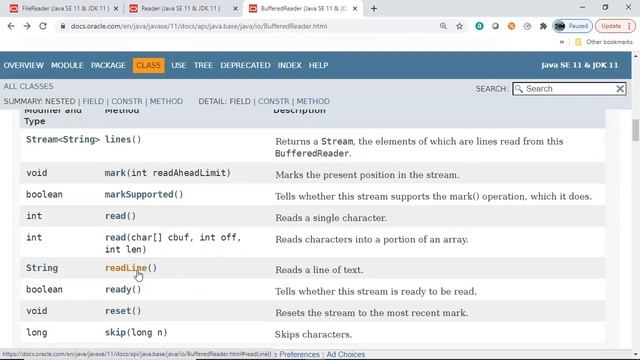Screen dimensions: 640x360
Task: Click the Paused profile button
Action: coord(572,26)
